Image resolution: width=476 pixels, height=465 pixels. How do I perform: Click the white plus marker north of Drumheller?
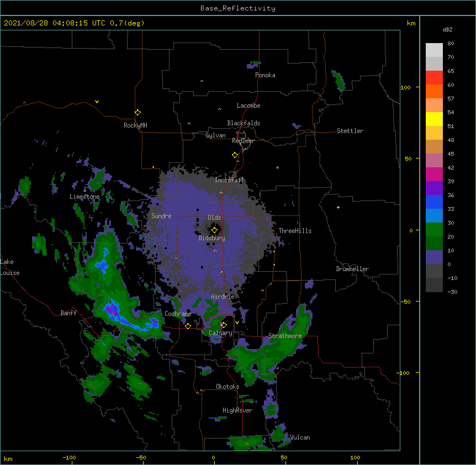coord(338,207)
